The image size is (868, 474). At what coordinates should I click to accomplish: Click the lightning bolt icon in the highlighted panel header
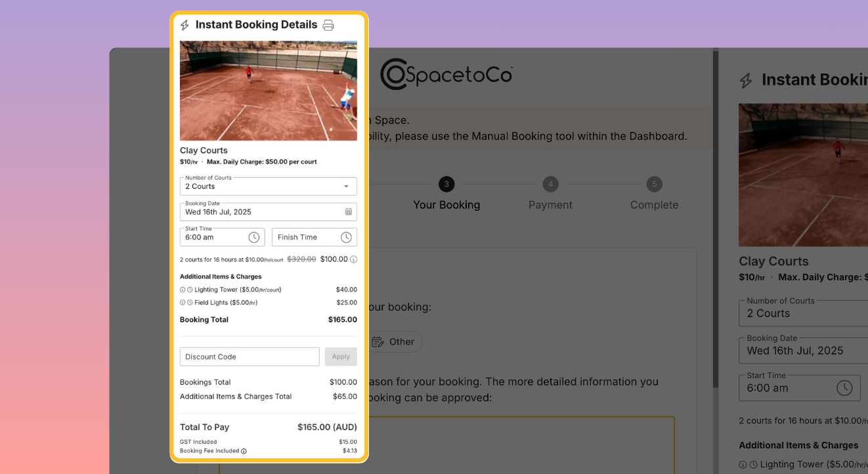point(184,25)
